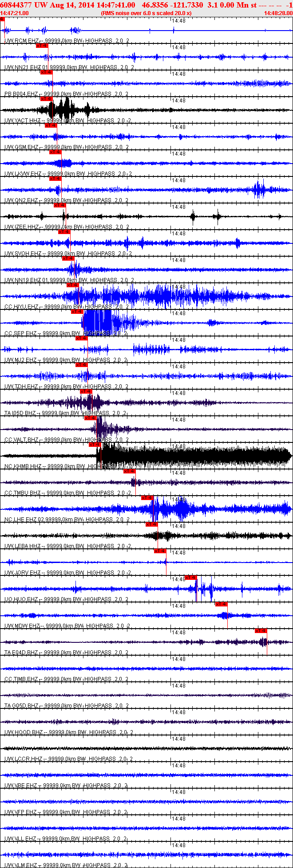Click the UW.RCM EHZ station label
The image size is (293, 868).
(x=21, y=41)
